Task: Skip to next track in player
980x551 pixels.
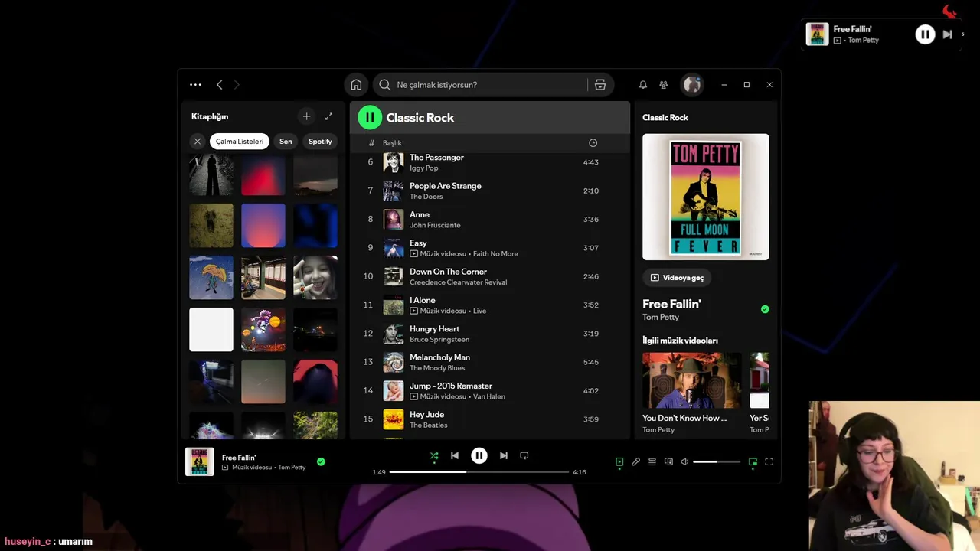Action: tap(503, 455)
